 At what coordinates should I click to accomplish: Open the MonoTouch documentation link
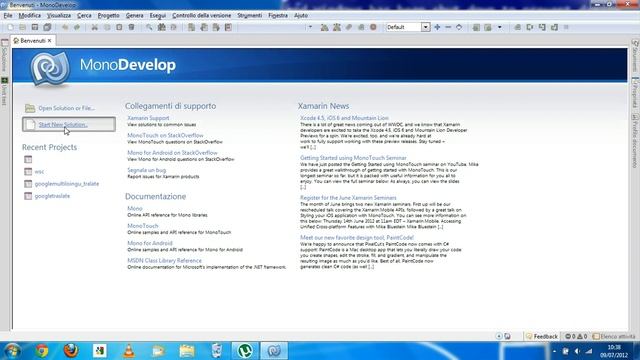click(142, 226)
